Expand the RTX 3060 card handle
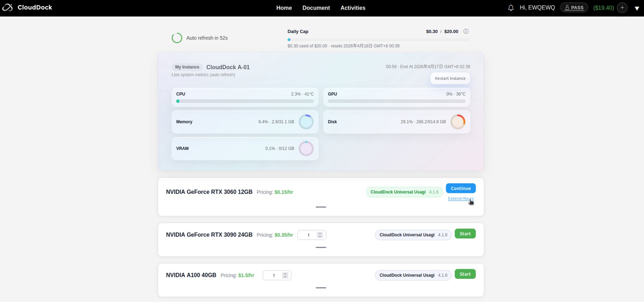This screenshot has width=644, height=302. click(321, 207)
